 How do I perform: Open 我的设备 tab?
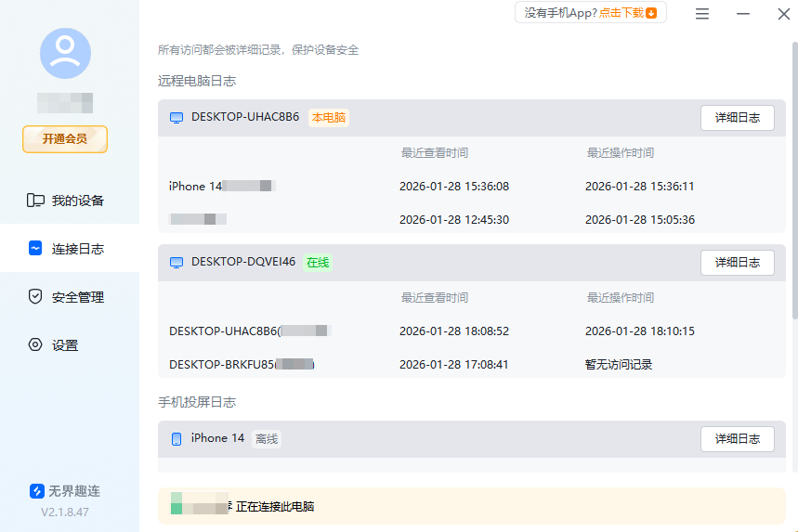tap(70, 201)
